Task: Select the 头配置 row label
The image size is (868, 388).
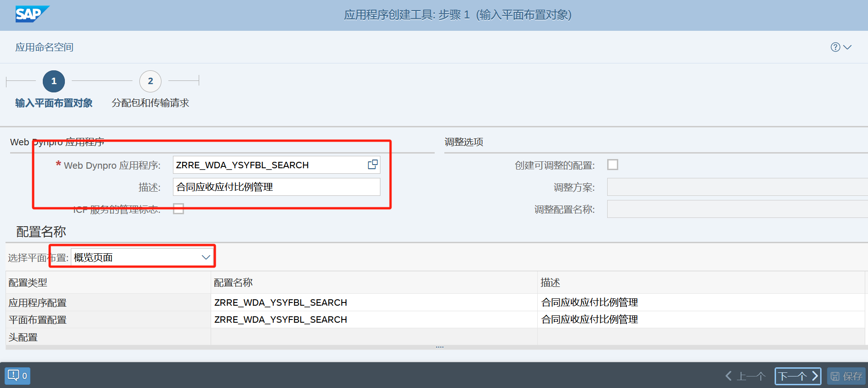Action: (23, 337)
